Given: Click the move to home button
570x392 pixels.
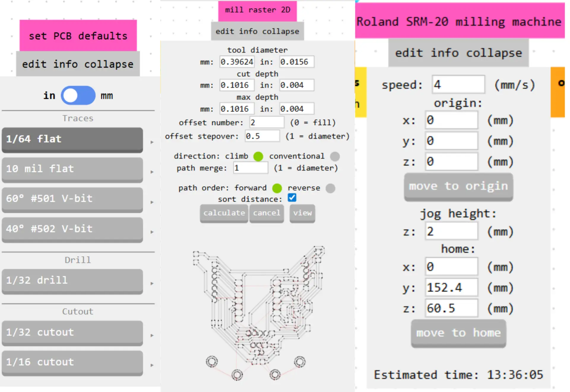Looking at the screenshot, I should coord(458,333).
